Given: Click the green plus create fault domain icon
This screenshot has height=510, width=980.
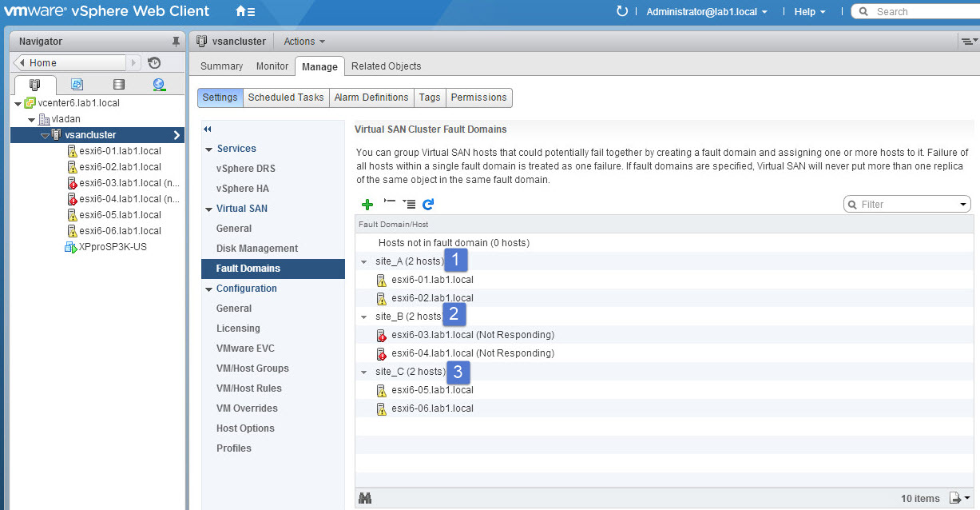Looking at the screenshot, I should [x=367, y=205].
